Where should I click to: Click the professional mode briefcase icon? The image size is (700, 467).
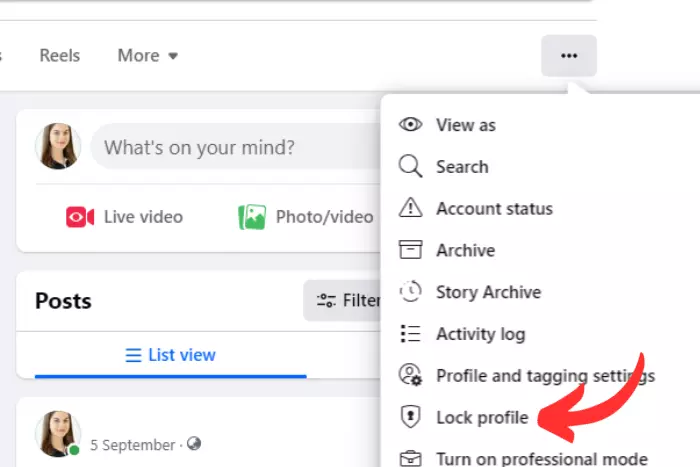[x=410, y=459]
